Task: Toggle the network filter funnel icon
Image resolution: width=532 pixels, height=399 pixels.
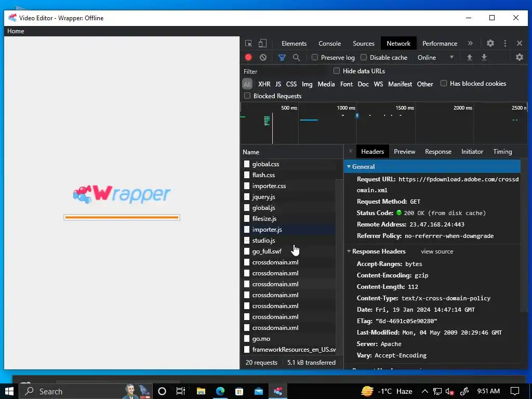Action: pos(282,57)
